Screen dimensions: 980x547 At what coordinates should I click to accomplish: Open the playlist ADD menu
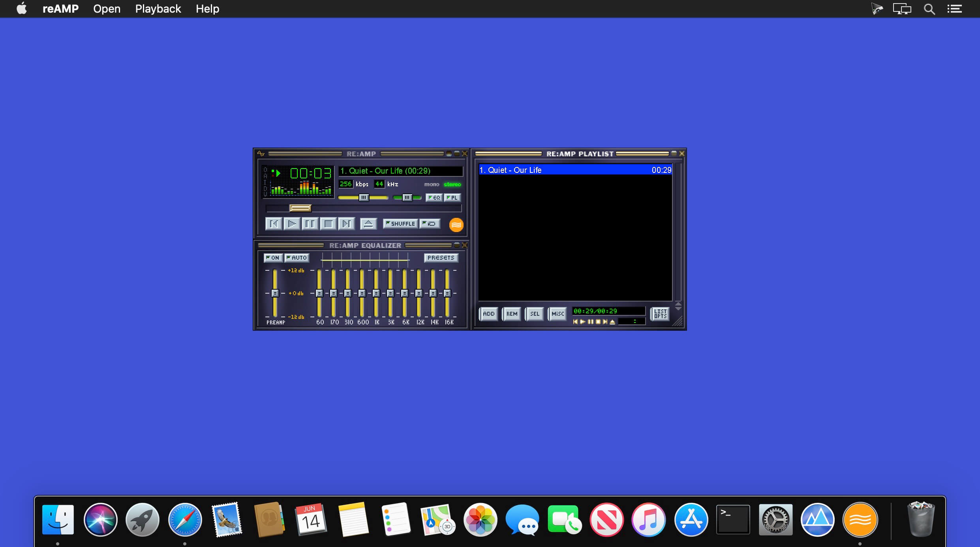488,314
